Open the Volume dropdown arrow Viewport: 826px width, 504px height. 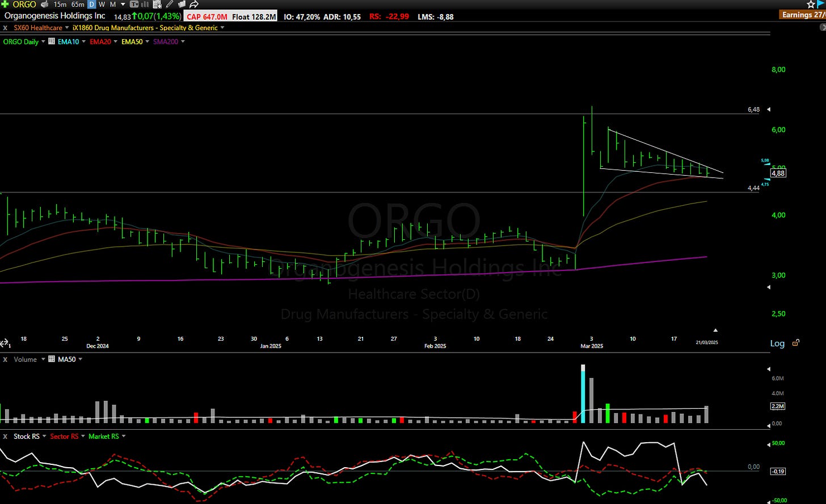(x=43, y=359)
